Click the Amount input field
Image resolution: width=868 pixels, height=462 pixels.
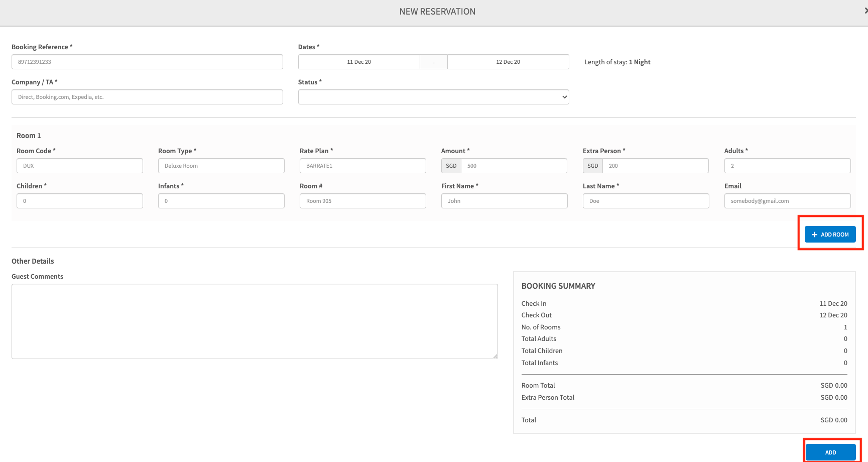[514, 166]
